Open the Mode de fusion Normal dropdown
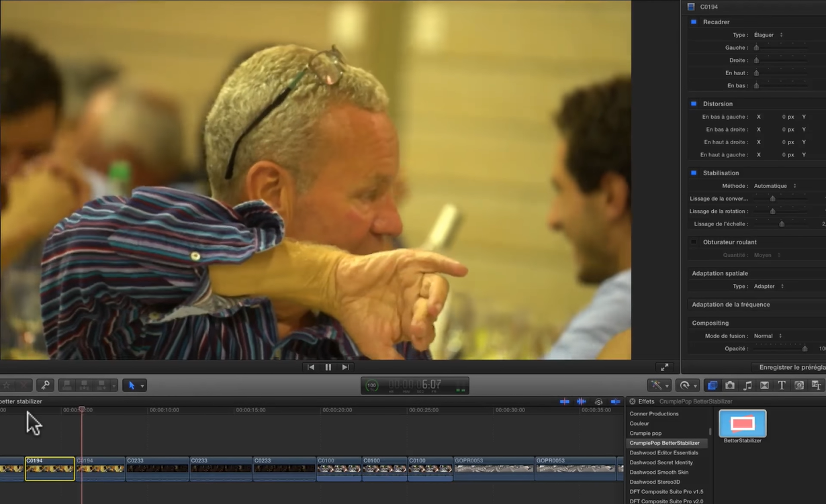 pos(768,336)
